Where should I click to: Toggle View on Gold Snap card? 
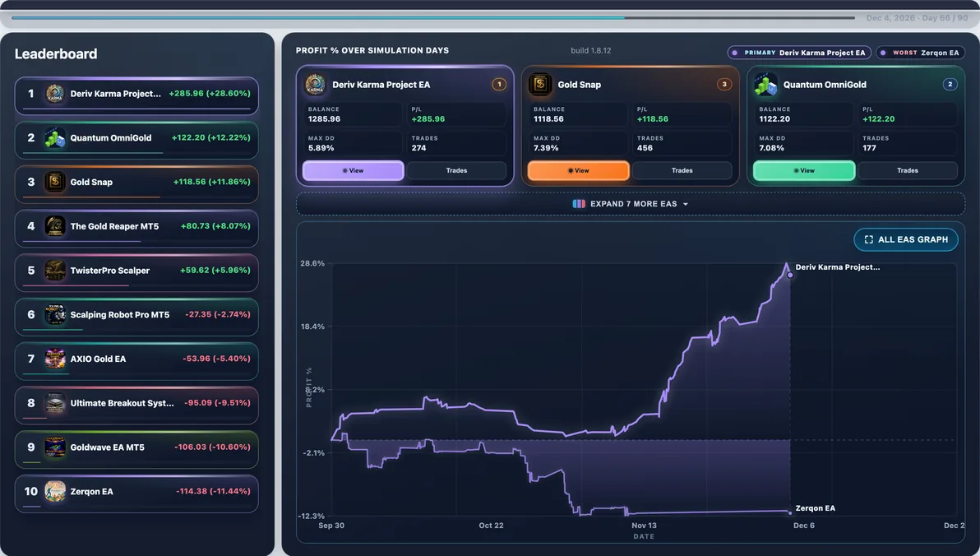point(579,171)
